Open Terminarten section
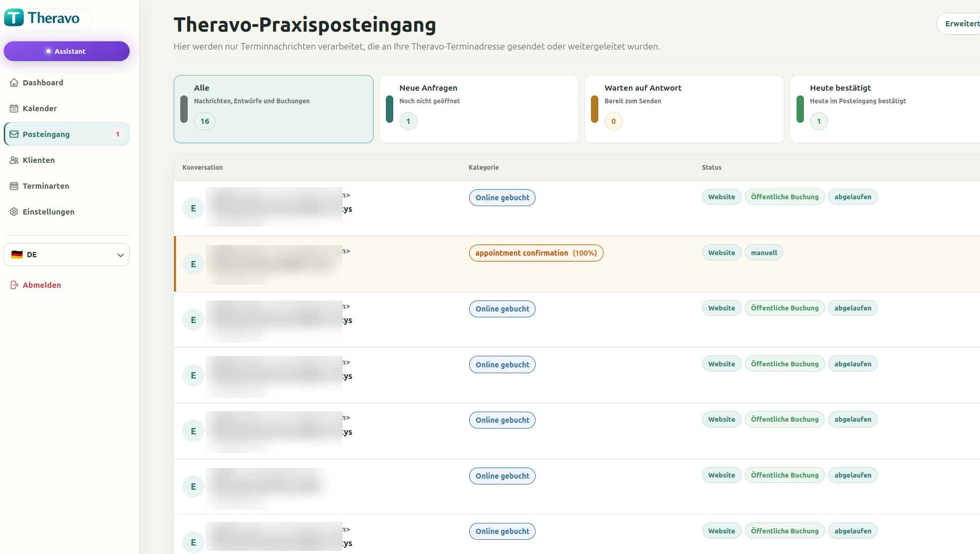 (66, 186)
